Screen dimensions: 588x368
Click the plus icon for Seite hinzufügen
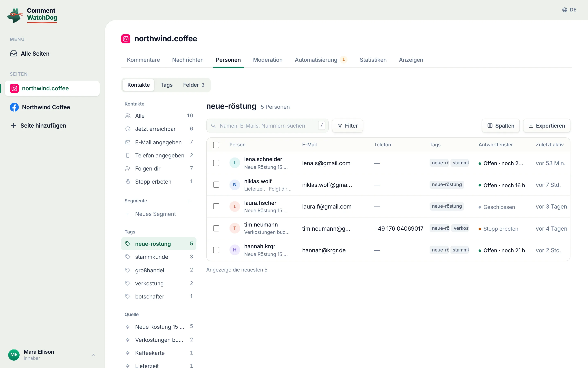click(x=14, y=126)
